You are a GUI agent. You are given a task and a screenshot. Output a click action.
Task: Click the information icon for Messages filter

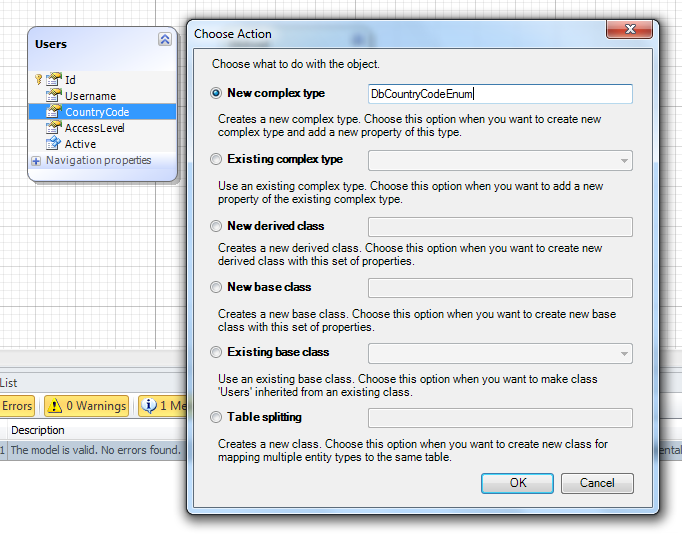[x=149, y=406]
